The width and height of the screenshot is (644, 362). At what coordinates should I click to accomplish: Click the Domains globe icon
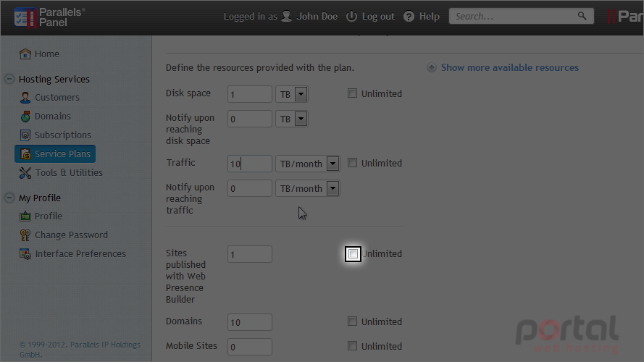(x=25, y=117)
